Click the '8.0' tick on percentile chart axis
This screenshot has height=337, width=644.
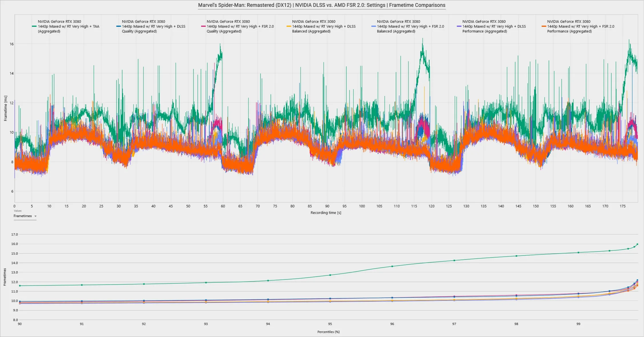(15, 320)
